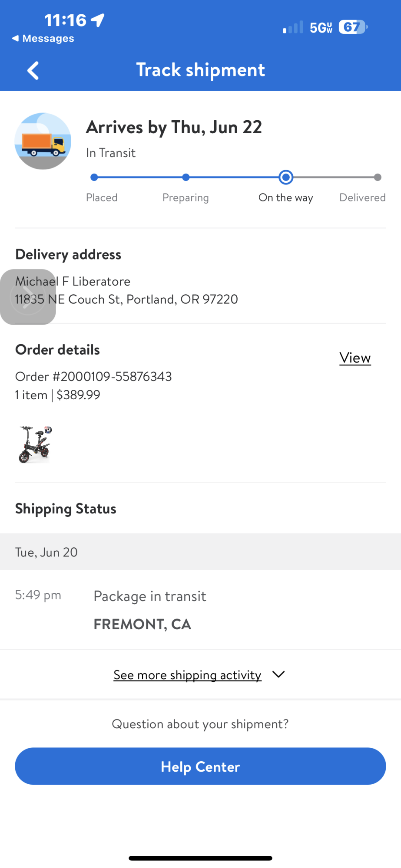Expand shipping activity with chevron arrow
The width and height of the screenshot is (401, 868).
(278, 674)
